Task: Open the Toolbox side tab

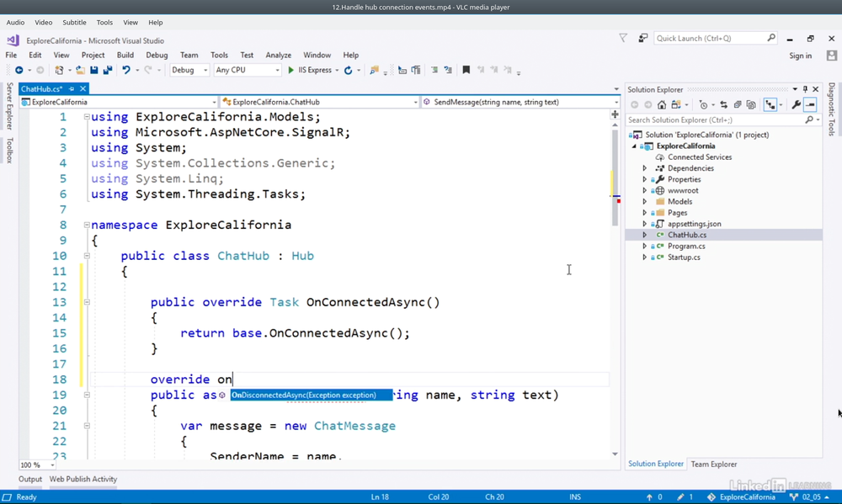Action: 9,151
